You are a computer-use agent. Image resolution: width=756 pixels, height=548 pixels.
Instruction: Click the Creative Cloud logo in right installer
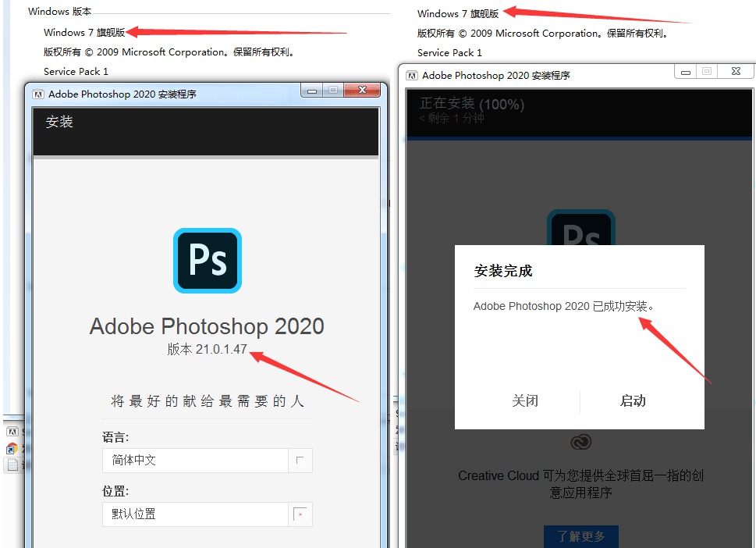(581, 442)
